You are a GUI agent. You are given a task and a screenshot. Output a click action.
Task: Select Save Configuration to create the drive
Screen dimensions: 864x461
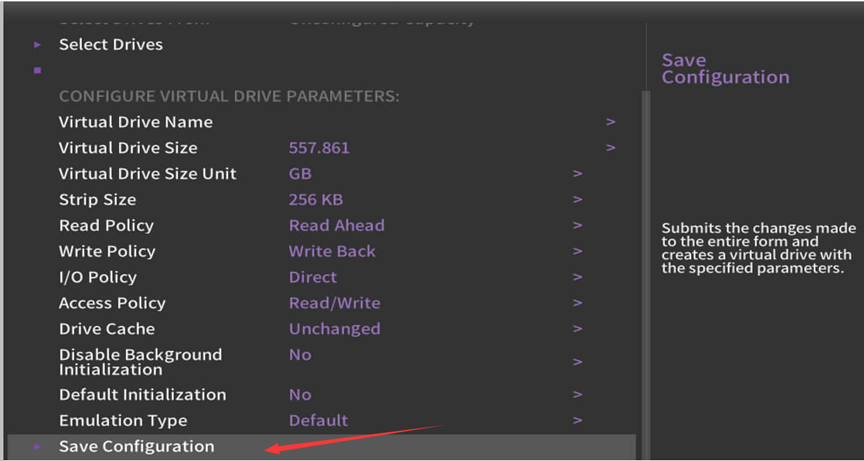[136, 447]
